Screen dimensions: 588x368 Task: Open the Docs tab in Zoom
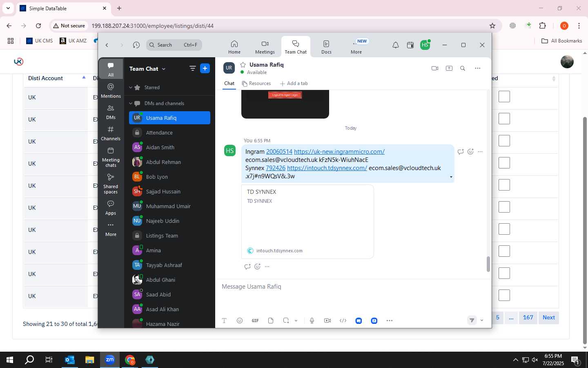326,47
